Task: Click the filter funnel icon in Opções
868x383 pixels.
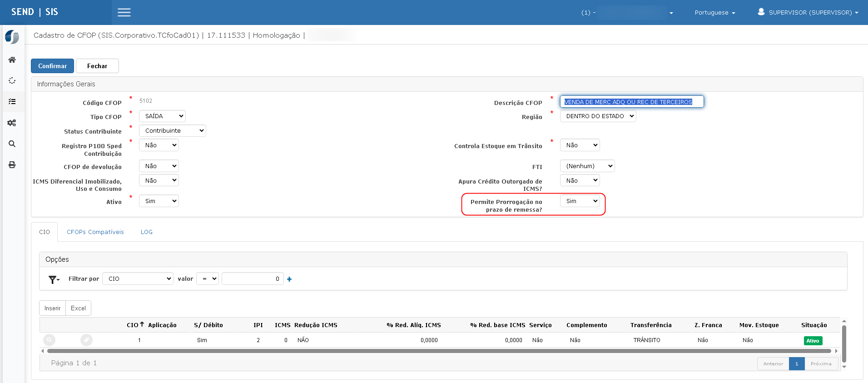Action: point(54,279)
